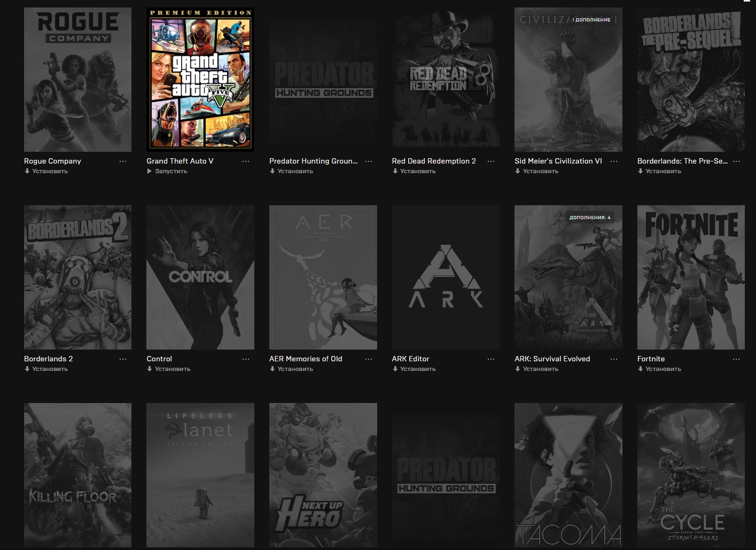Open the three-dot menu for Borderlands 2
Image resolution: width=756 pixels, height=550 pixels.
point(123,359)
